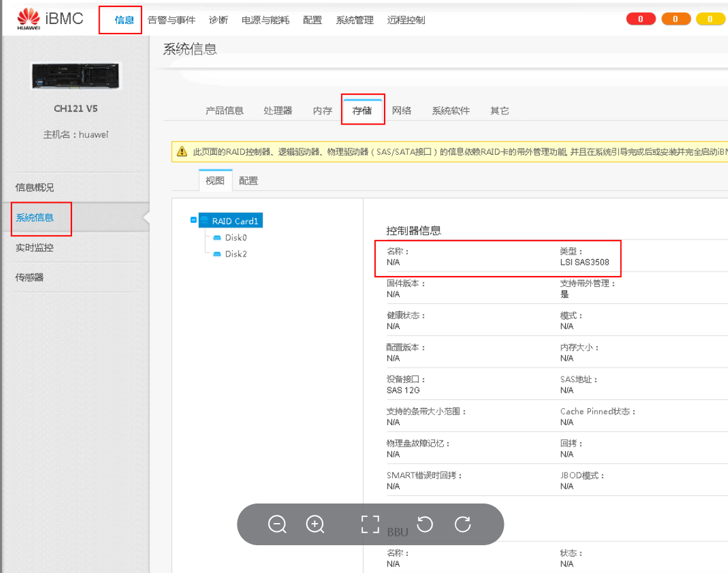
Task: Open the 配置 sub-tab in storage view
Action: 248,180
